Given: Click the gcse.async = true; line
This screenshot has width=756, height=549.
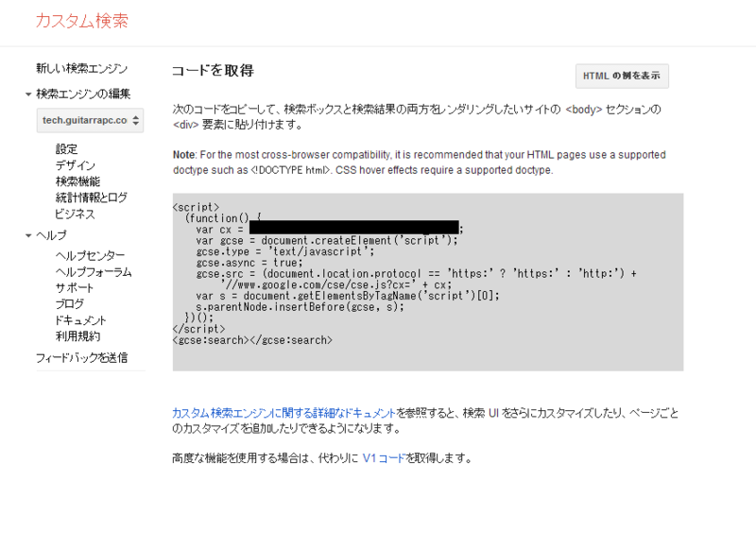Looking at the screenshot, I should pos(249,263).
